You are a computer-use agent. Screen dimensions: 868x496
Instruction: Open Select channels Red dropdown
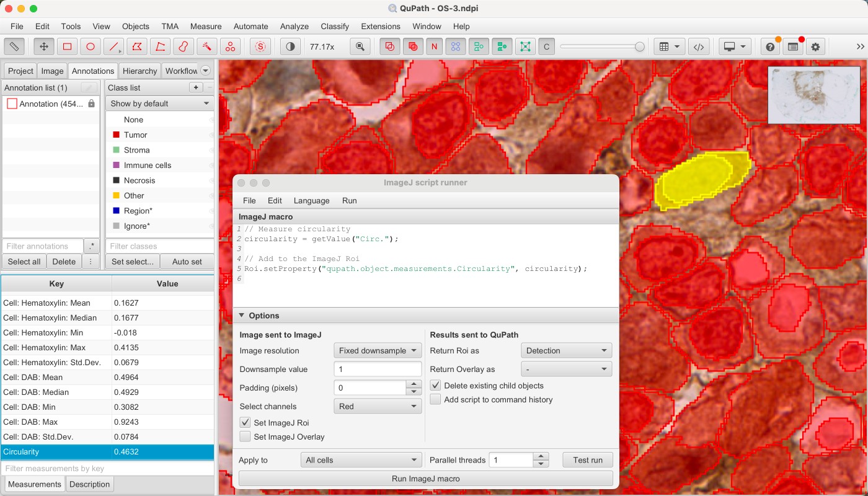coord(378,406)
